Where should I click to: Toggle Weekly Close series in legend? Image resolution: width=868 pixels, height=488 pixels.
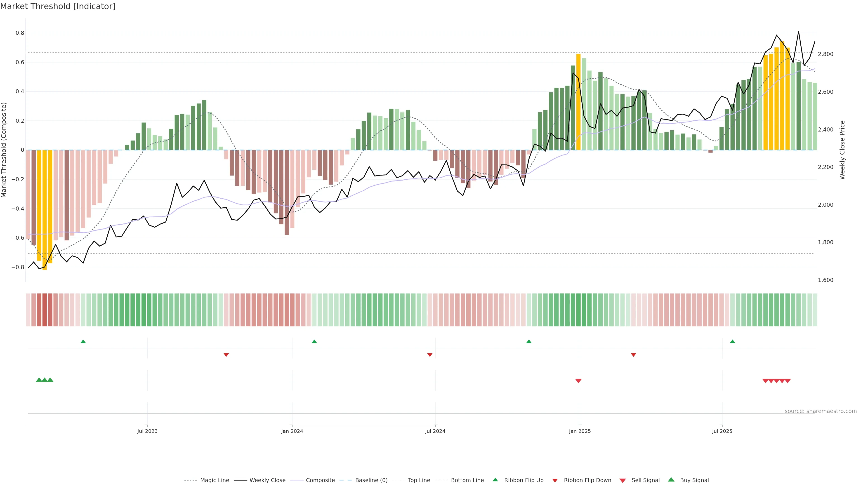click(267, 480)
